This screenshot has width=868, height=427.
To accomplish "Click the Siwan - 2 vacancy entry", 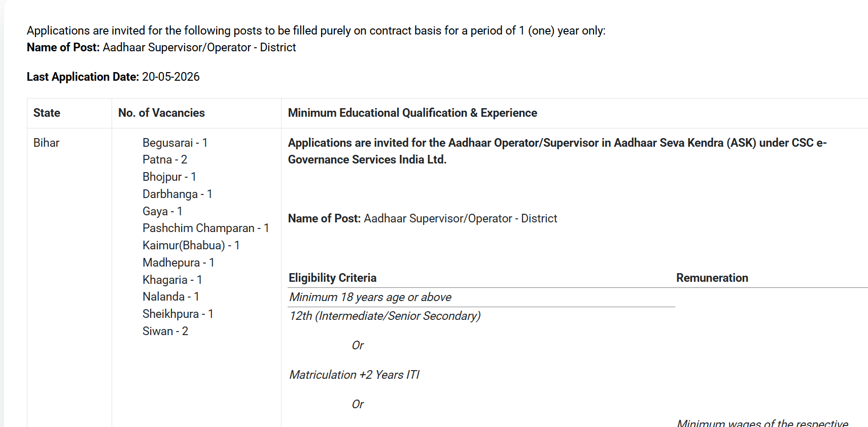I will click(165, 331).
